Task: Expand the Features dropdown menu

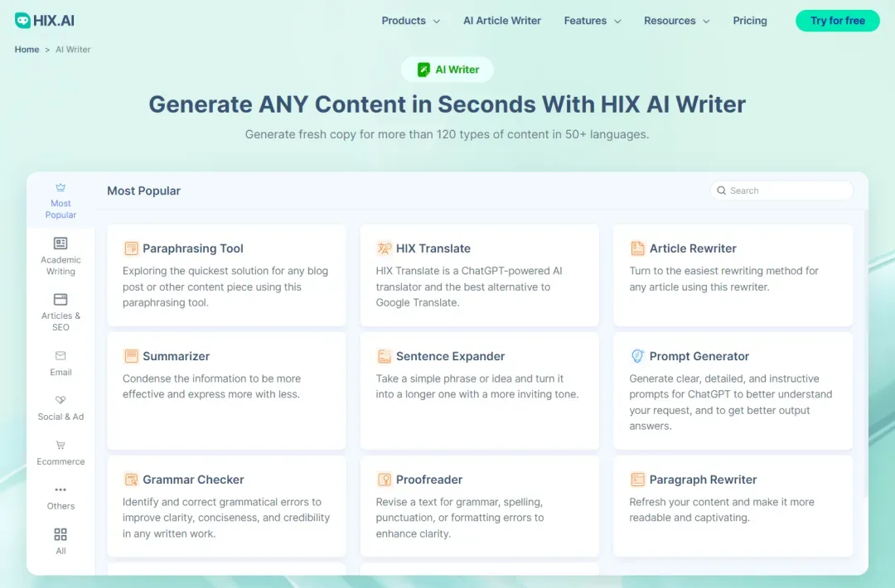Action: [592, 21]
